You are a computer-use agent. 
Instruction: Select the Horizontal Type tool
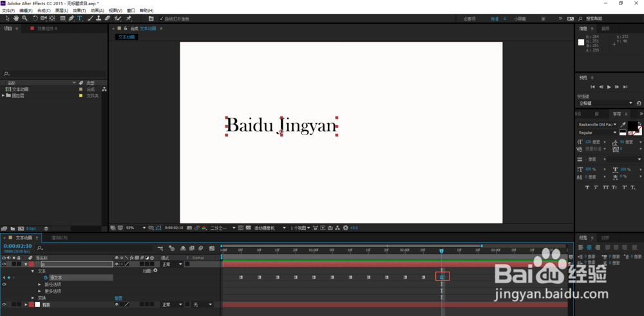pos(80,19)
